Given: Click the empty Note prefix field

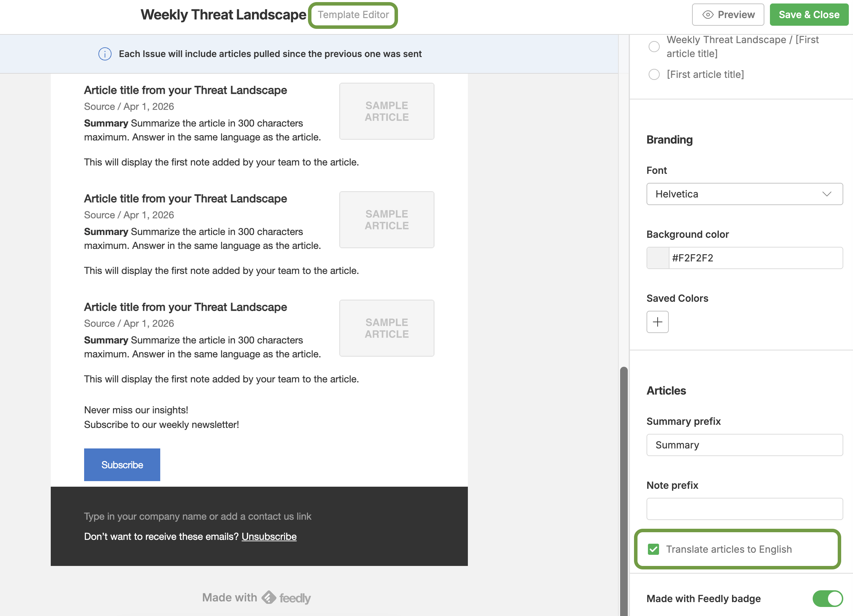Looking at the screenshot, I should coord(744,509).
